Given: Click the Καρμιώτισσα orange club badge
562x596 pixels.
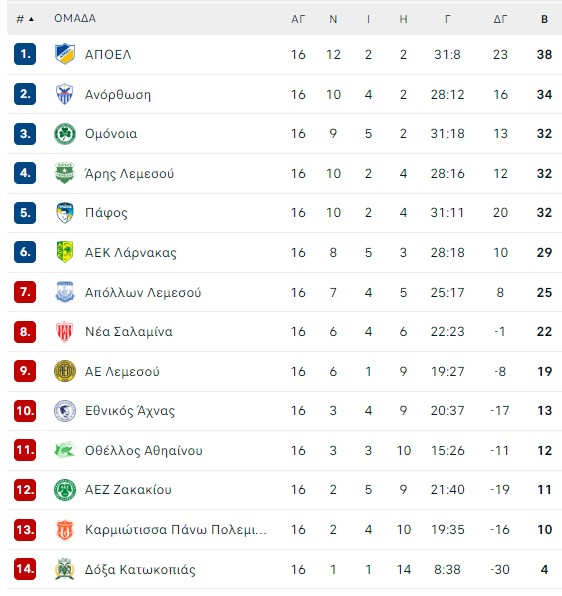Looking at the screenshot, I should [65, 529].
